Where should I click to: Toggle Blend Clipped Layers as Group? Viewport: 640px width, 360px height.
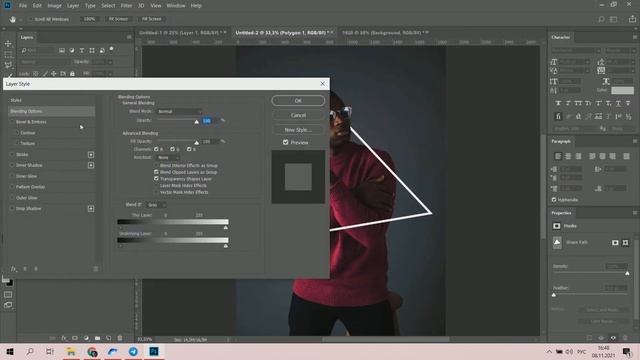coord(156,172)
